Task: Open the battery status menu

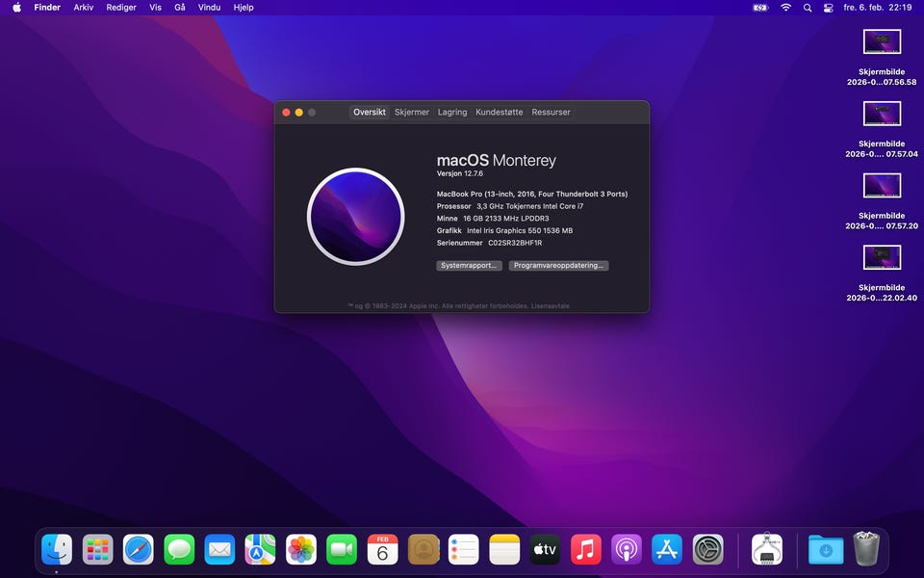Action: click(x=760, y=8)
